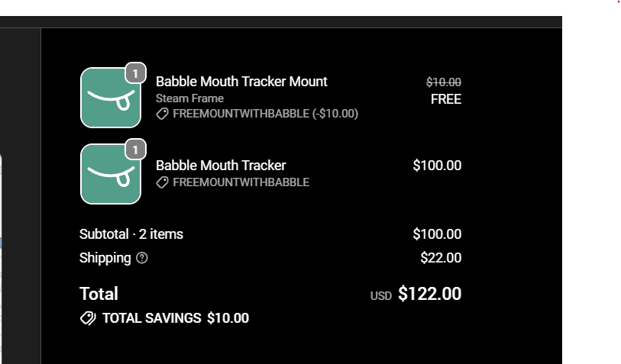The image size is (621, 364).
Task: Click the Babble Mouth Tracker Mount product thumbnail
Action: pos(111,98)
